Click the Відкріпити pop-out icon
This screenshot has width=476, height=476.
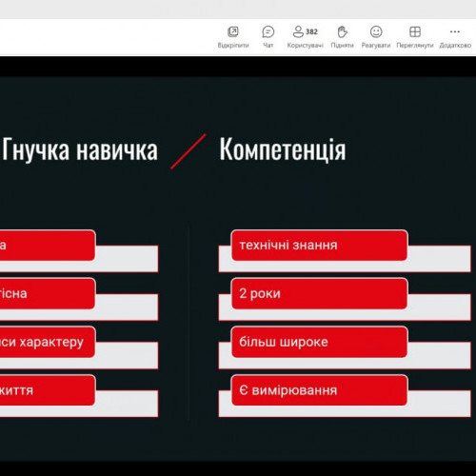tap(233, 31)
